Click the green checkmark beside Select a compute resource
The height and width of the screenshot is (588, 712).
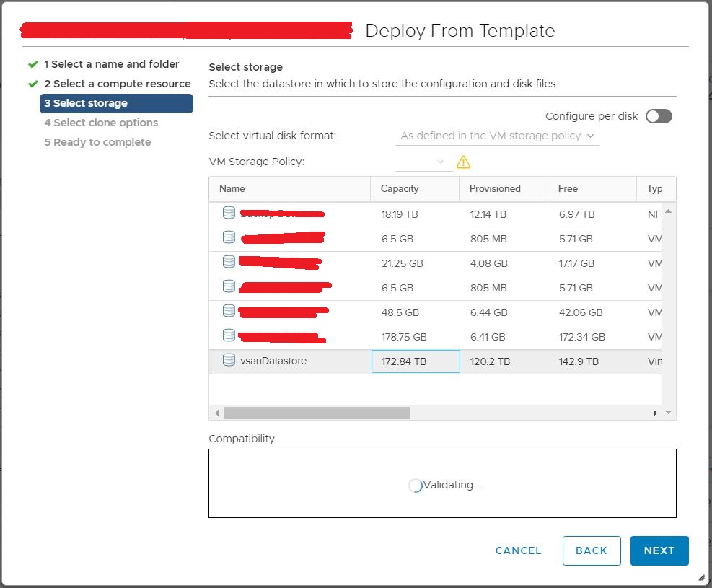point(33,83)
